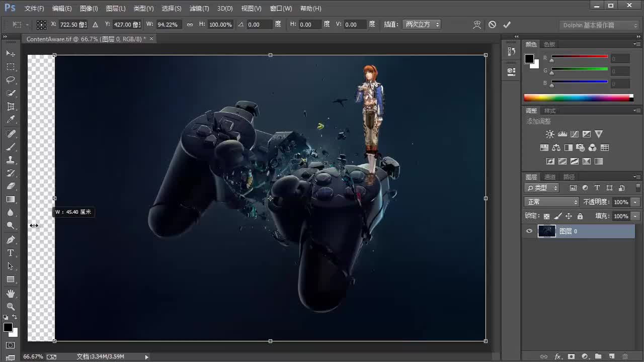Open the 滤镜 menu
644x362 pixels.
point(199,8)
